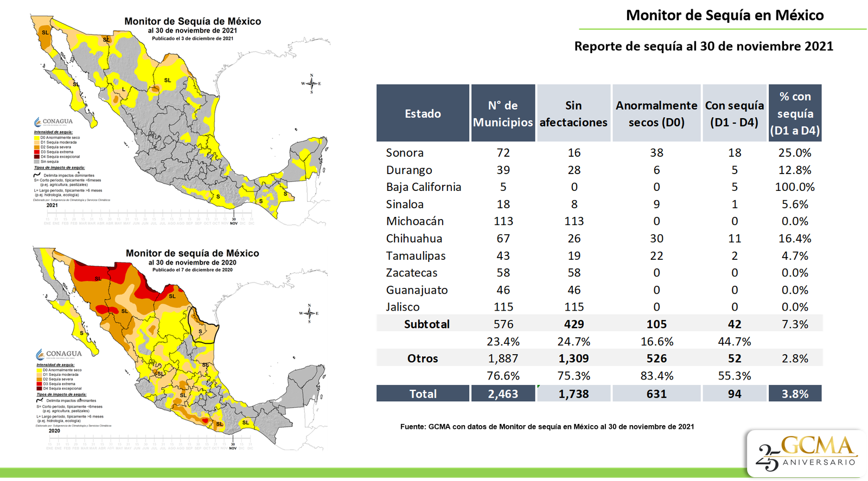Click Jalisco's municipios count 115
This screenshot has width=868, height=481.
tap(503, 307)
